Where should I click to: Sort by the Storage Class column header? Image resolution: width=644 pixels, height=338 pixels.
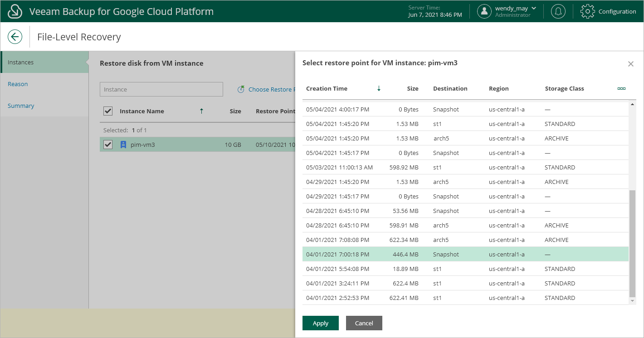(x=565, y=88)
